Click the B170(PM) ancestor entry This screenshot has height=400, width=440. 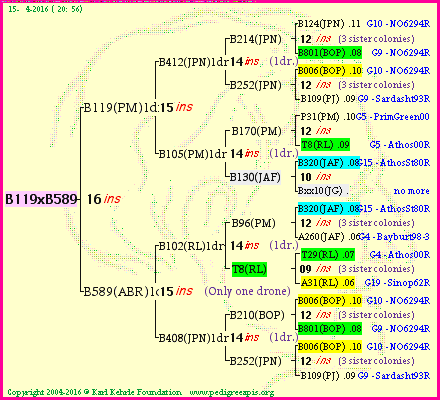click(256, 131)
